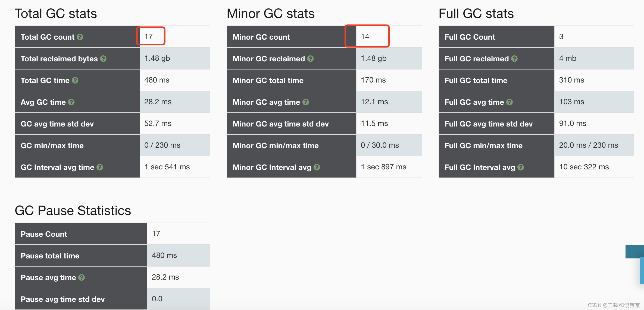
Task: Click Full GC total time 310 ms
Action: 572,80
